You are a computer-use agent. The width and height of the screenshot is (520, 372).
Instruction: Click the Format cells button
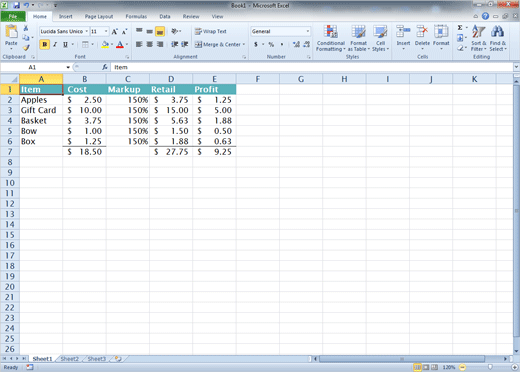click(441, 37)
